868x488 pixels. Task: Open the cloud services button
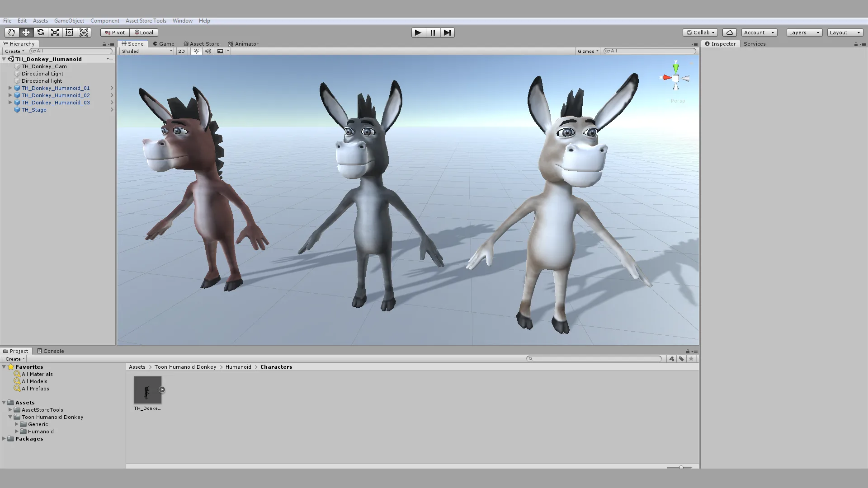pyautogui.click(x=729, y=33)
